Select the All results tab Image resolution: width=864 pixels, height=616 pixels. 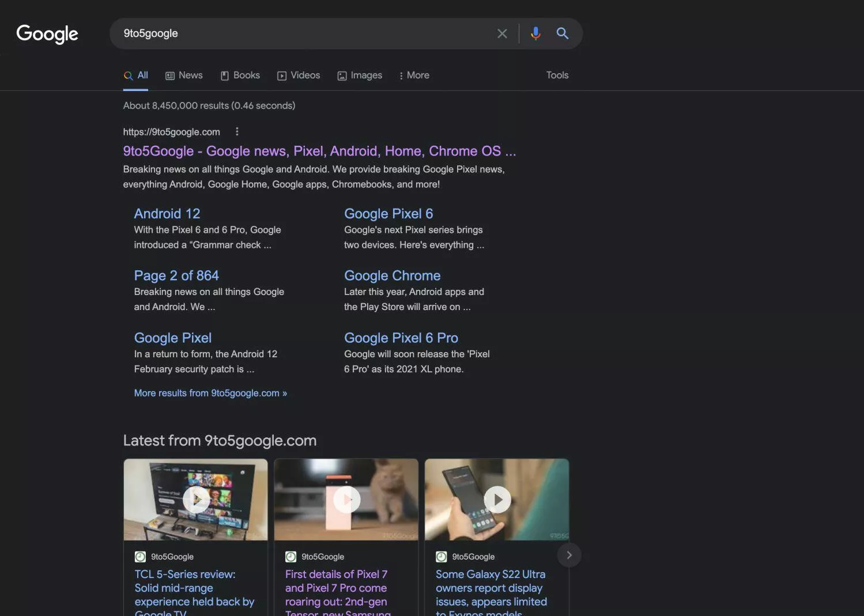tap(135, 75)
